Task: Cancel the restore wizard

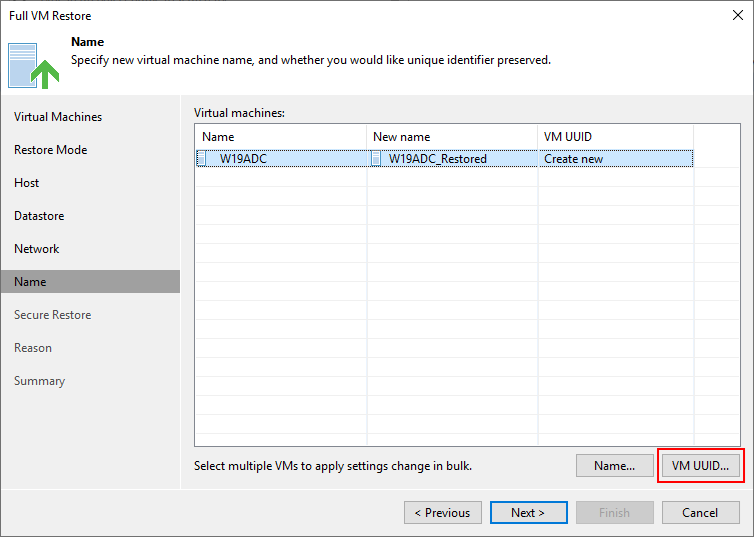Action: [x=701, y=512]
